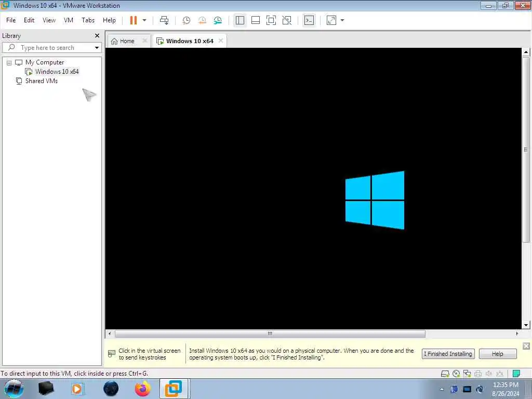Click the USB device status icon
This screenshot has width=532, height=399.
[500, 374]
